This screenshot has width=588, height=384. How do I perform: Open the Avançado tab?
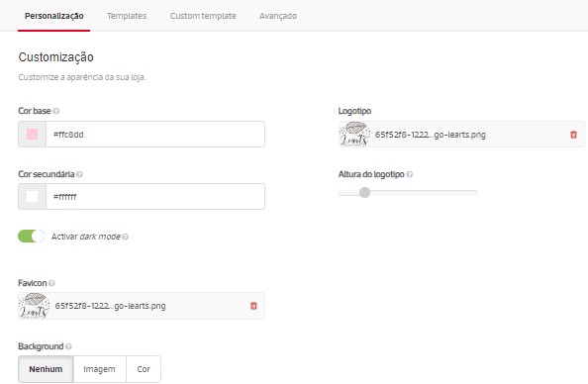click(x=278, y=16)
